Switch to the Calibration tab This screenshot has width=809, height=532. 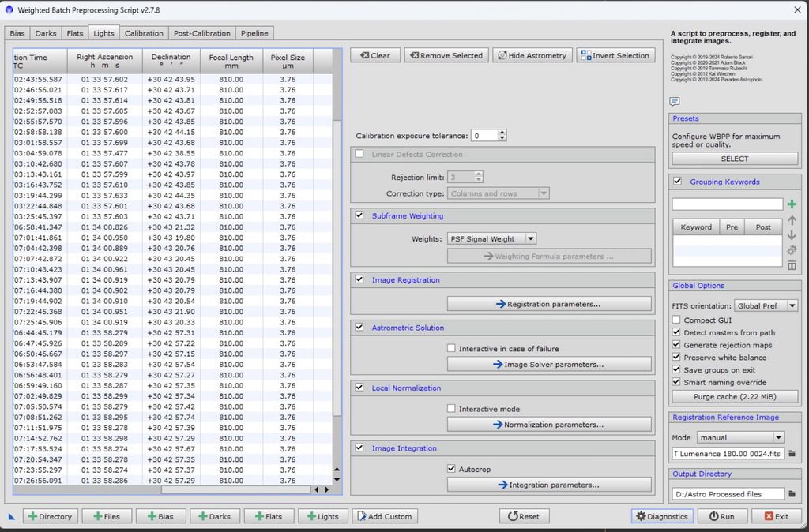[x=144, y=33]
